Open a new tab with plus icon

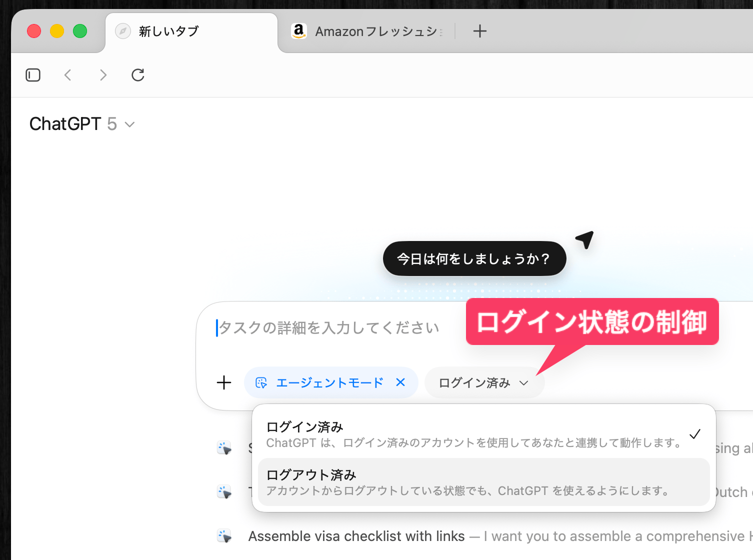(479, 31)
